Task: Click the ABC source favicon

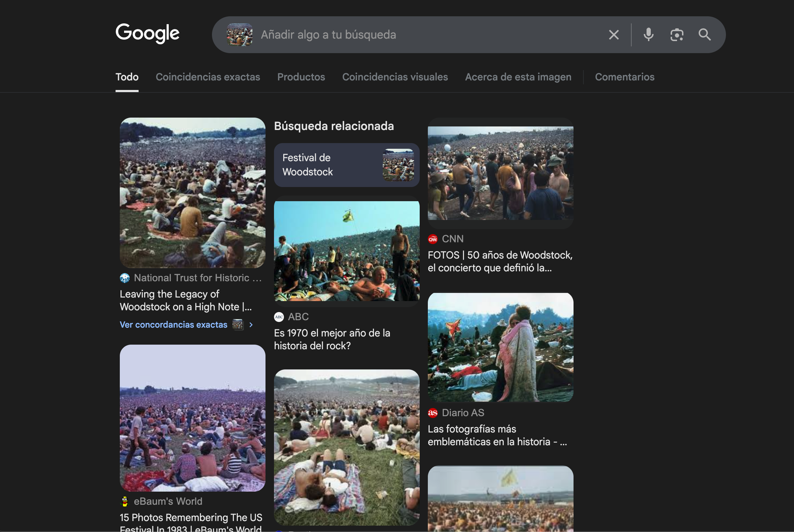Action: 279,317
